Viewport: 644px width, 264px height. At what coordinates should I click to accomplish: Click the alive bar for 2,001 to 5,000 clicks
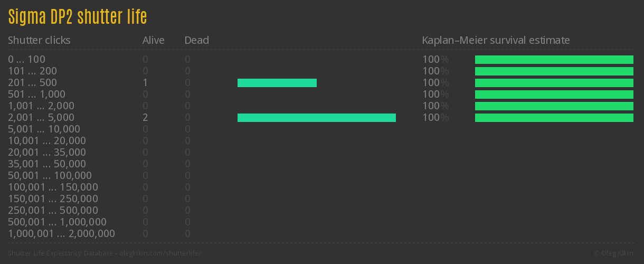point(316,118)
